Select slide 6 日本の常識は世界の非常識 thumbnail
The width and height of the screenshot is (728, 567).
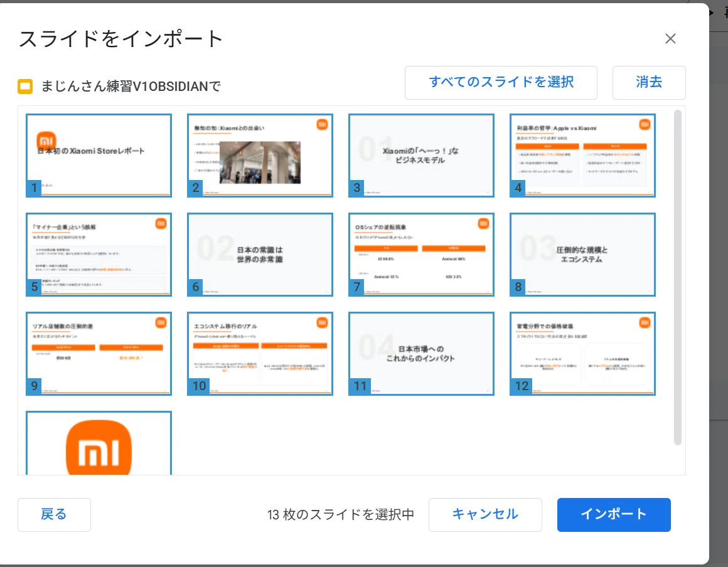tap(260, 254)
